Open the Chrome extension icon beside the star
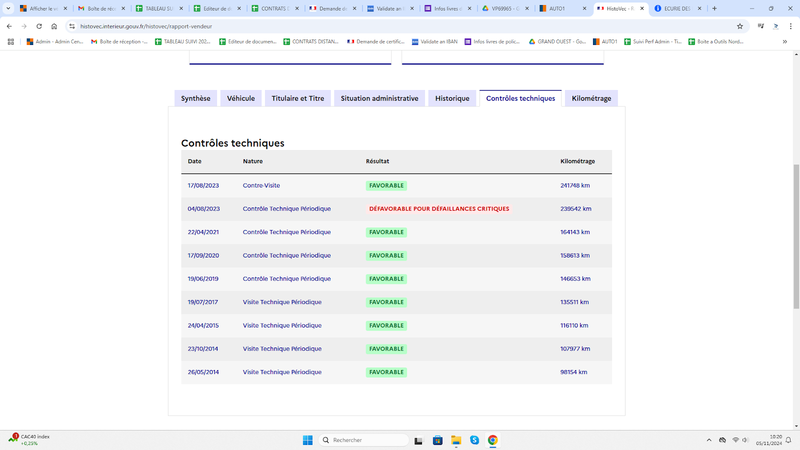 pyautogui.click(x=761, y=26)
